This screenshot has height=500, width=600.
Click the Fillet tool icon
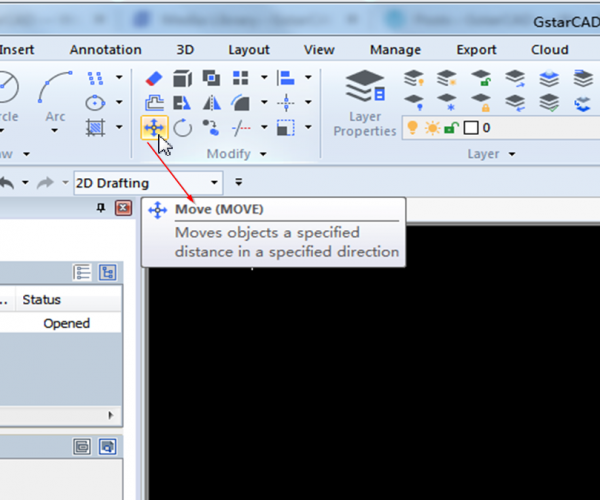pyautogui.click(x=241, y=102)
